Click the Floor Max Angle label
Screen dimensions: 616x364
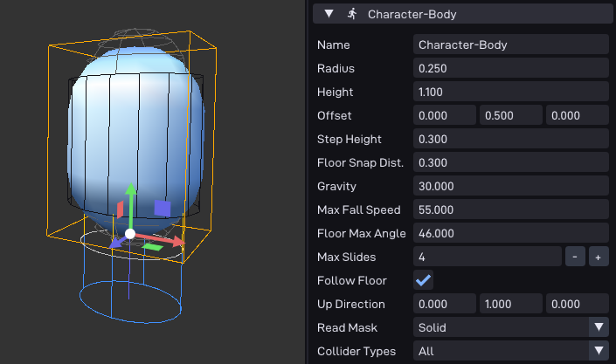pos(362,233)
